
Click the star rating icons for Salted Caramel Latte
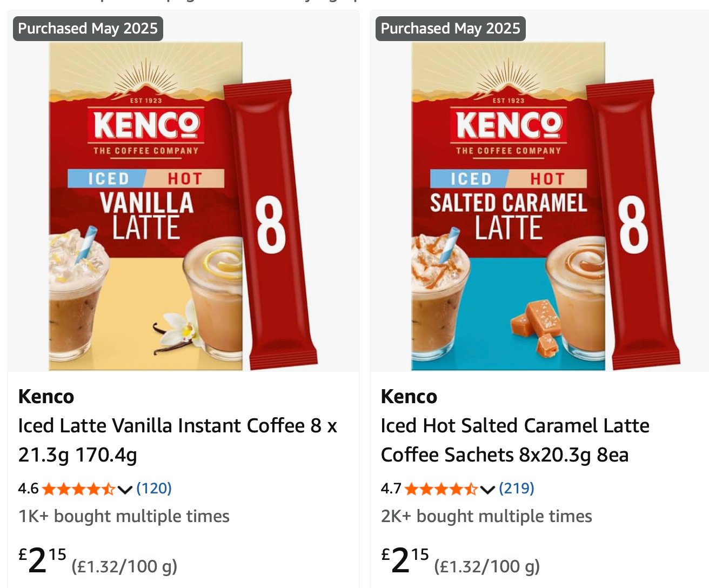(x=442, y=489)
